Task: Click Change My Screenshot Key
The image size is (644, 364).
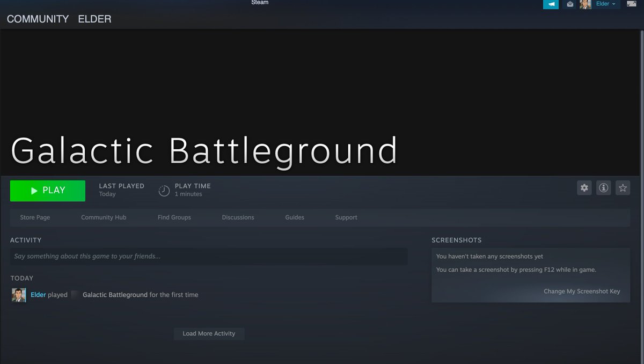Action: (582, 291)
